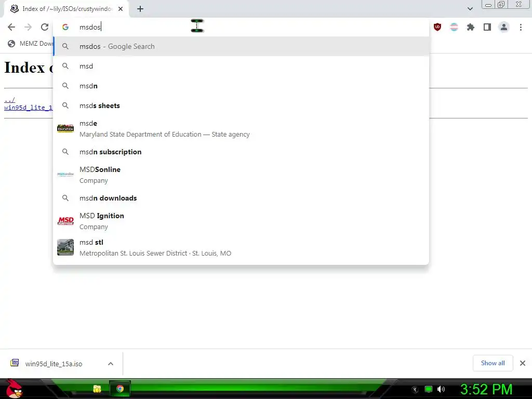Pick msd stl Metropolitan St. Louis Sewer District
This screenshot has width=532, height=399.
tap(241, 247)
